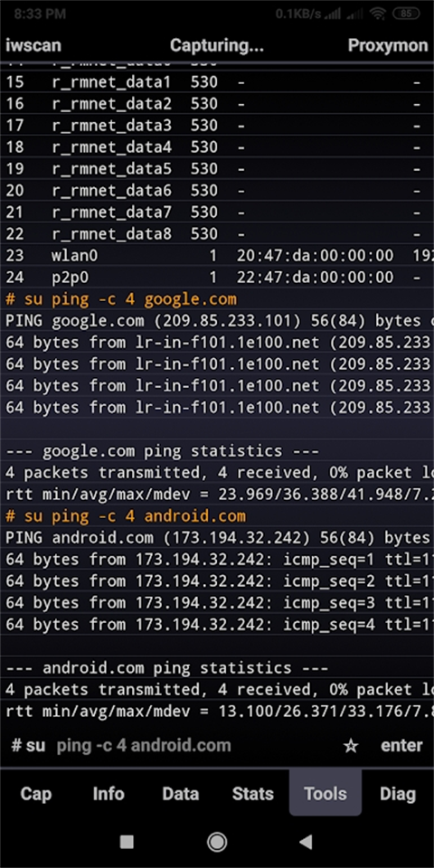Open the Diag tab
Screen dimensions: 434x868
click(x=398, y=794)
